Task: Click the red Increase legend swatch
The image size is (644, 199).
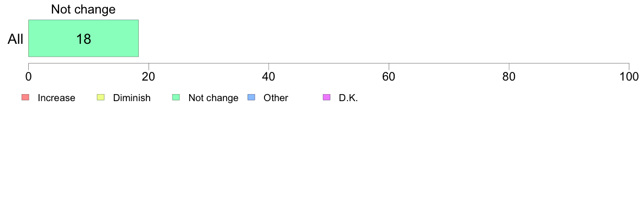Action: tap(25, 97)
